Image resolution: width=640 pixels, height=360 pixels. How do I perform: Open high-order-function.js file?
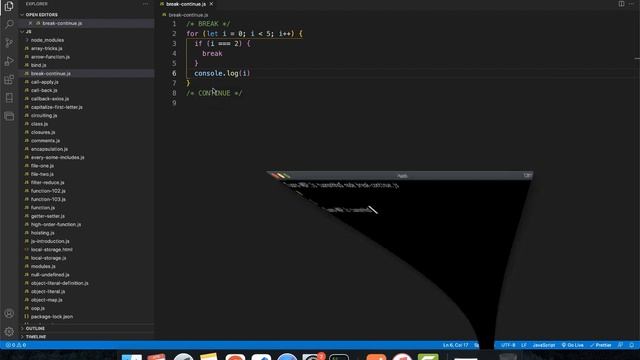[x=56, y=224]
